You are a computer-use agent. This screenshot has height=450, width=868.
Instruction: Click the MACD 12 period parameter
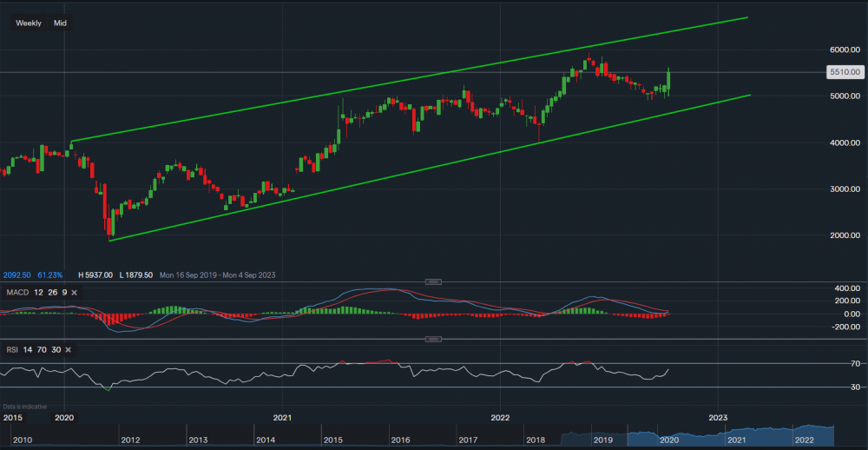coord(40,292)
